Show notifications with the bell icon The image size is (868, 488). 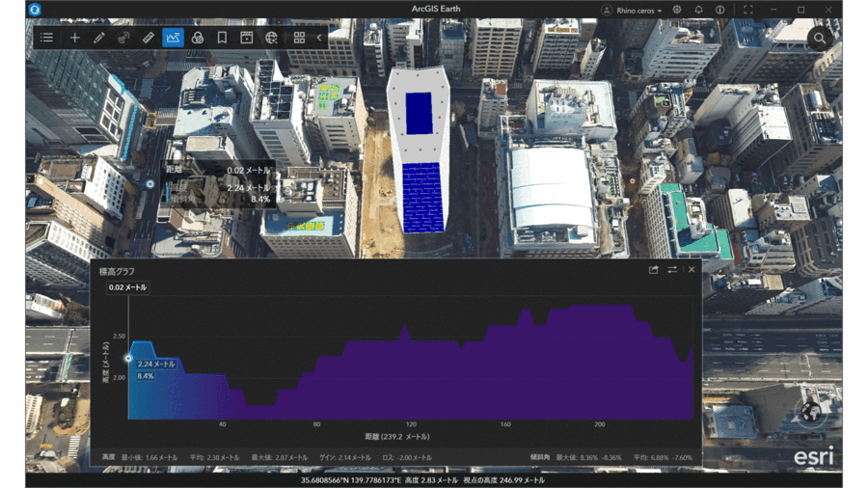coord(698,11)
